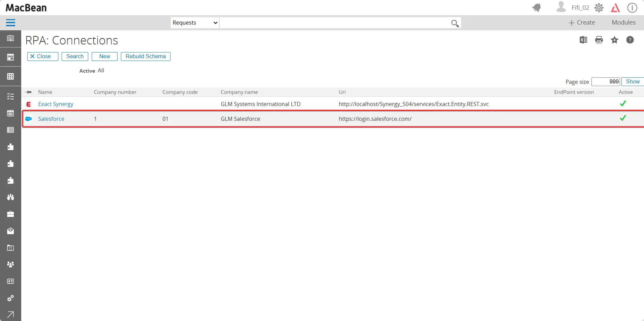Click the info circle icon
Image resolution: width=644 pixels, height=321 pixels.
632,8
